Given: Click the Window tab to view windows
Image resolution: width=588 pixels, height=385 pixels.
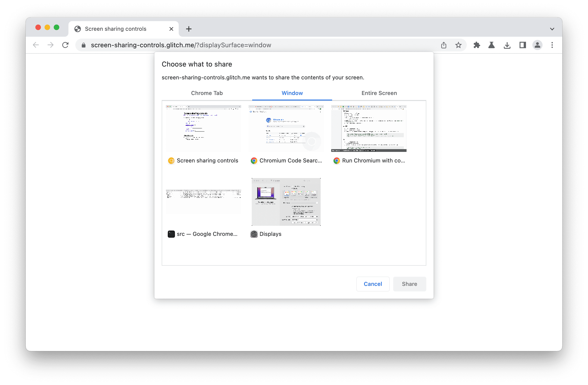Looking at the screenshot, I should 292,93.
